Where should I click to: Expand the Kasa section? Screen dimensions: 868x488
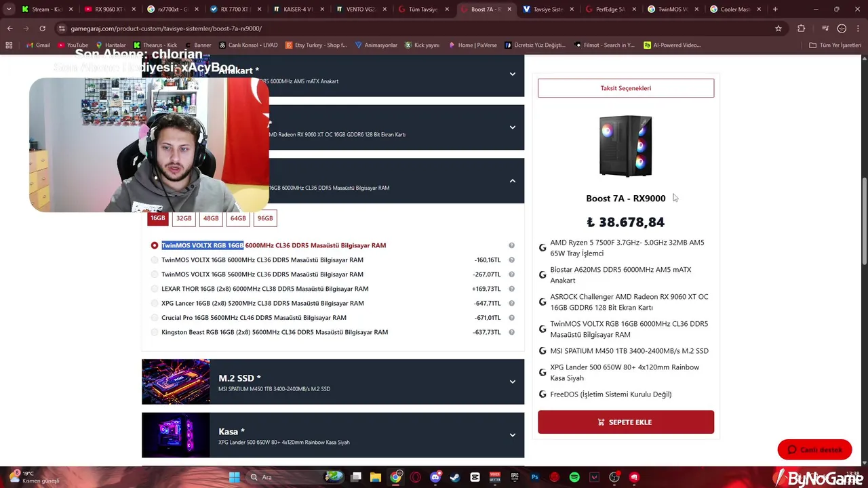coord(513,435)
